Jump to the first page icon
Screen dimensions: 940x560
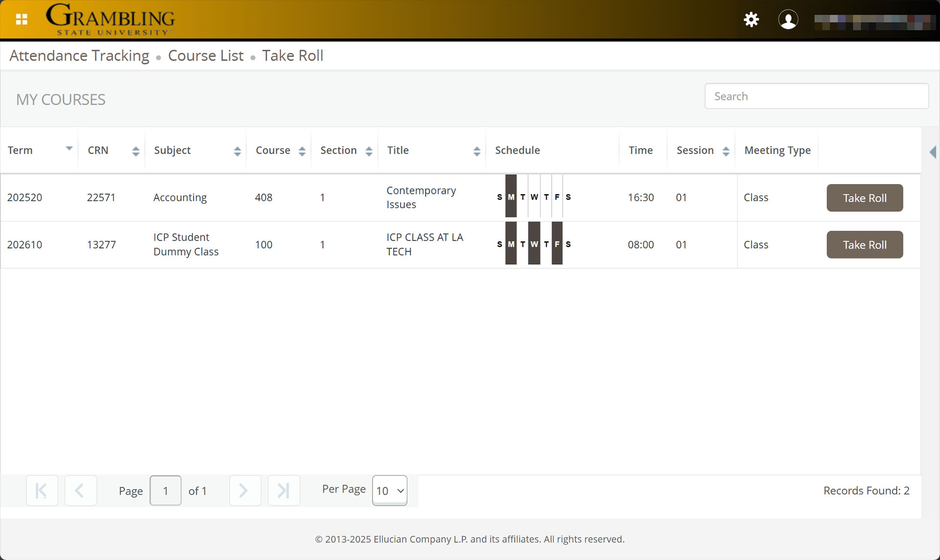click(x=42, y=490)
